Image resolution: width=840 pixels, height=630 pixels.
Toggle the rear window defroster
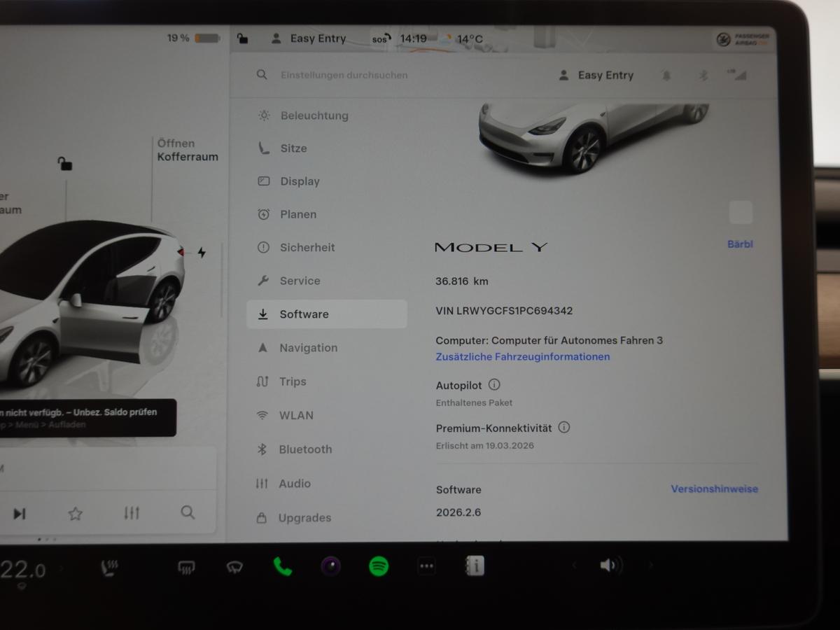[x=185, y=567]
